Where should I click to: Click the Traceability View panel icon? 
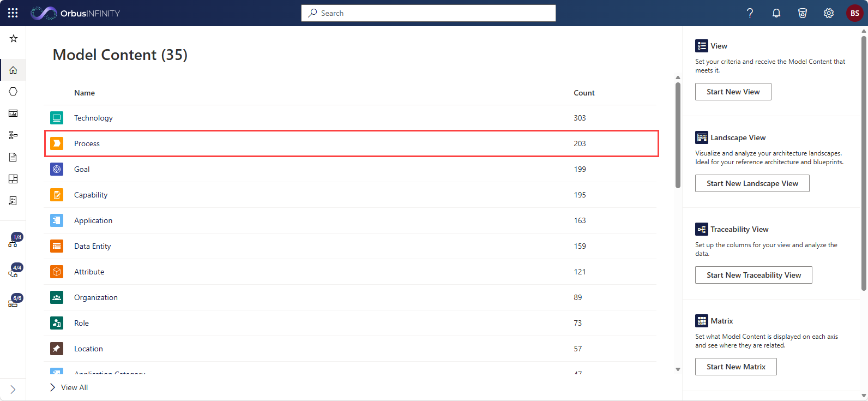(x=702, y=229)
